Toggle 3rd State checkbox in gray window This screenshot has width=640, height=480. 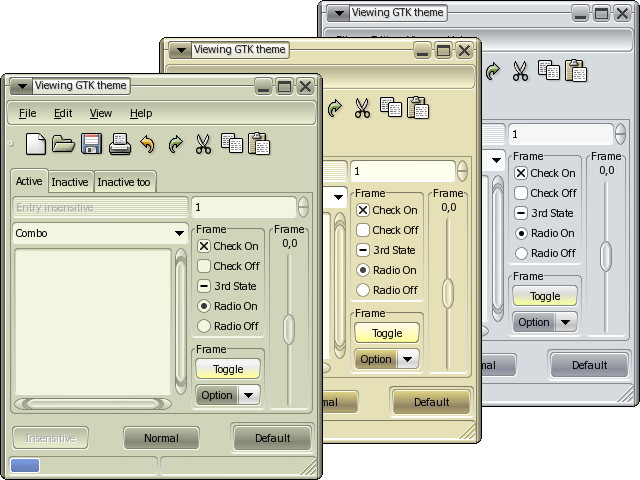pos(521,213)
